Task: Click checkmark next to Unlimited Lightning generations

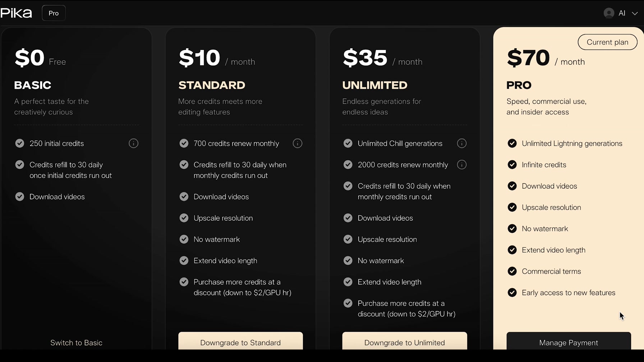Action: coord(512,143)
